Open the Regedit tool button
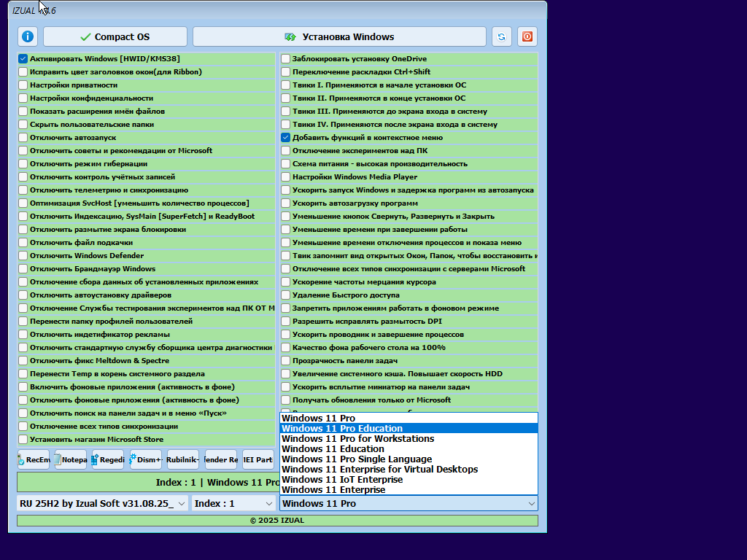747x560 pixels. 108,459
